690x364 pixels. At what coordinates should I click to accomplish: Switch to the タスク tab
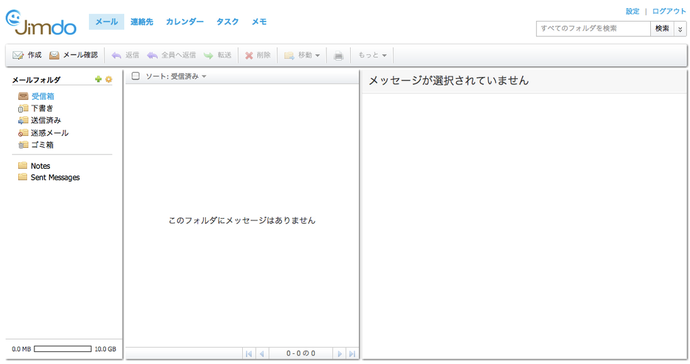[228, 22]
